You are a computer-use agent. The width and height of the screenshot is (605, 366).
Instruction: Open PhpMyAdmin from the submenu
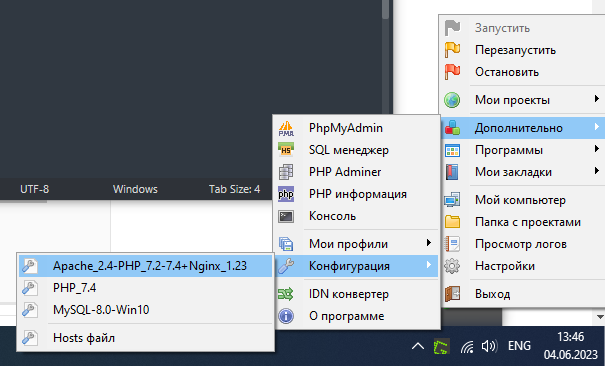356,128
